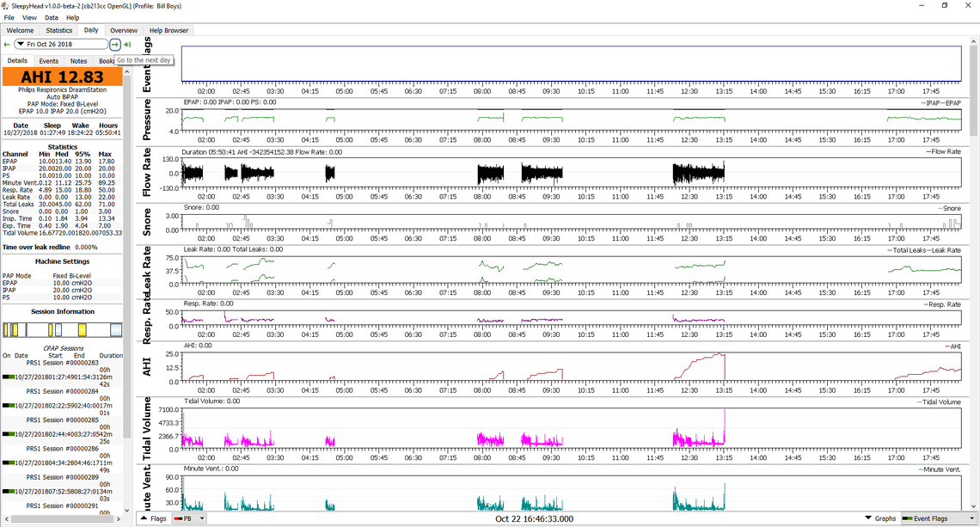Switch to the Welcome tab
This screenshot has height=527, width=980.
tap(20, 30)
